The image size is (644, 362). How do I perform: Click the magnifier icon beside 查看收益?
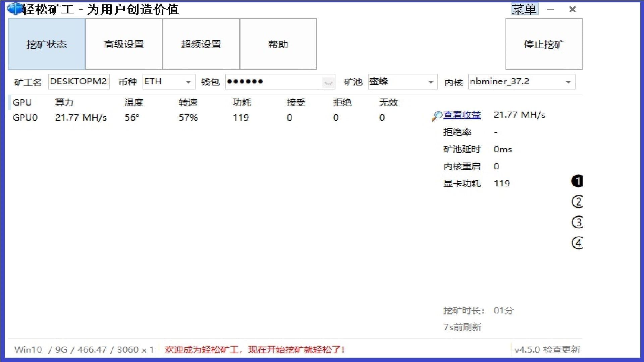(437, 116)
